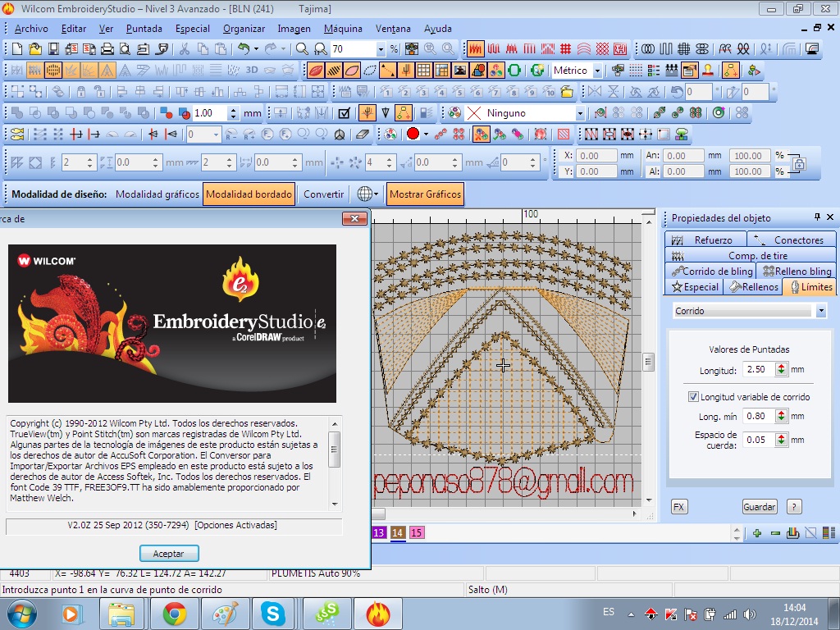Switch to the Conectores tab

tap(792, 240)
